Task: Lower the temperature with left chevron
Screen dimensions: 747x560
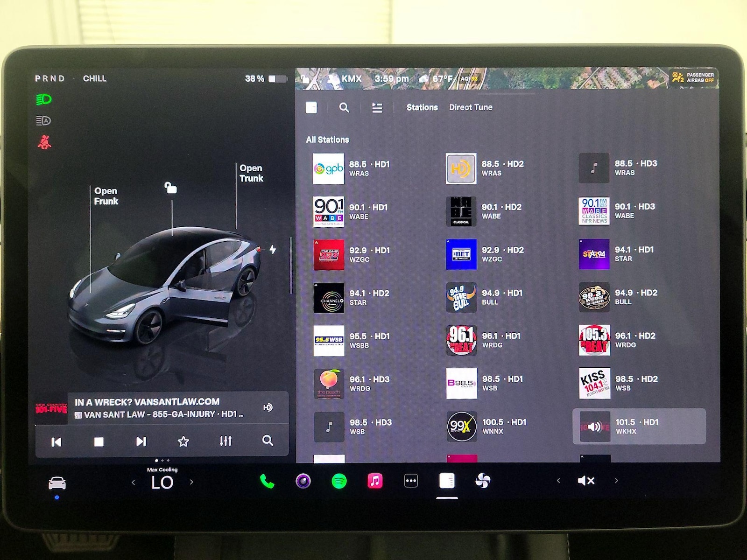Action: tap(134, 483)
